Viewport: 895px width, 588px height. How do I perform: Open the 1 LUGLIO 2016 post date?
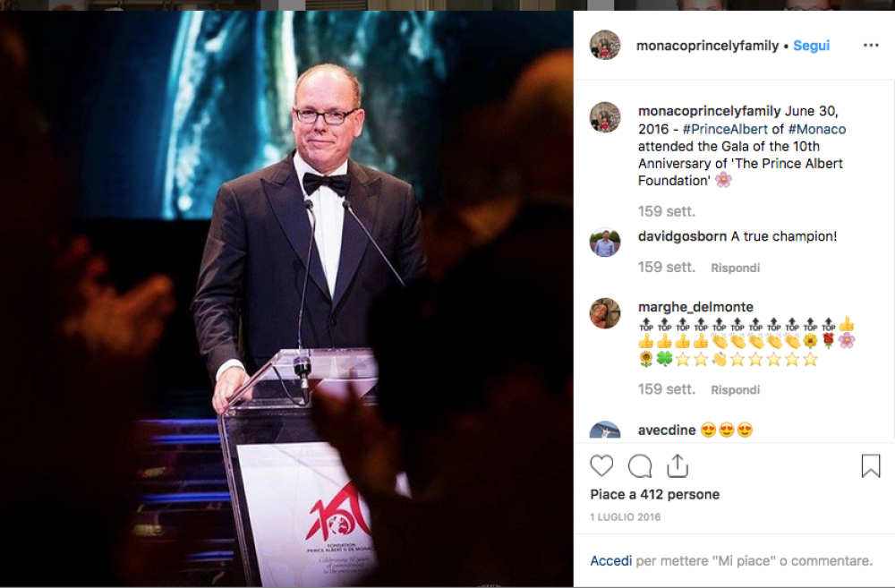pos(625,516)
